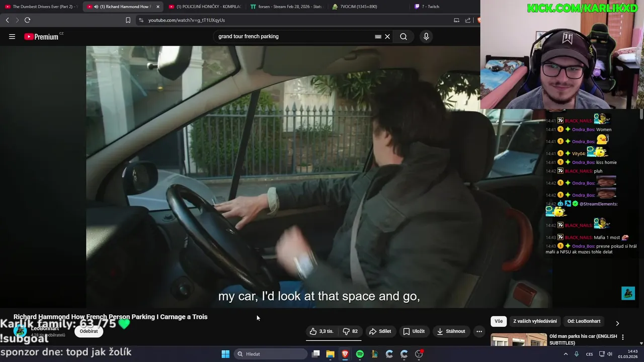Open Task View on the taskbar
Image resolution: width=644 pixels, height=362 pixels.
pos(315,354)
